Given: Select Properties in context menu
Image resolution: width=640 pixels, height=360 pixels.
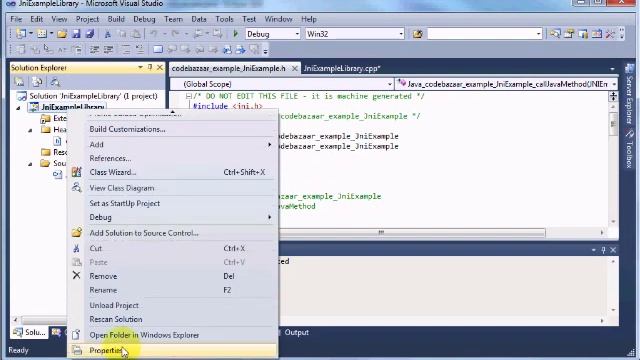Looking at the screenshot, I should [x=172, y=350].
